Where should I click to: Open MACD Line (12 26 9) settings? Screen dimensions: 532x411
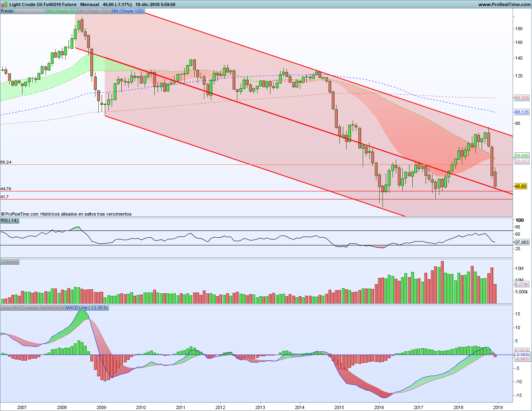pyautogui.click(x=87, y=307)
